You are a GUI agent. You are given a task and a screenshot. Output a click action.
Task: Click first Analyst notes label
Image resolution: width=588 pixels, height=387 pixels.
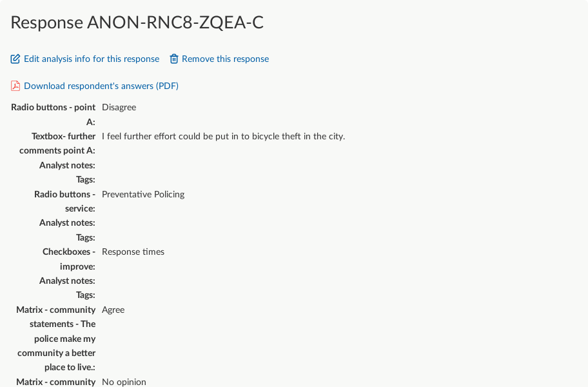point(67,165)
